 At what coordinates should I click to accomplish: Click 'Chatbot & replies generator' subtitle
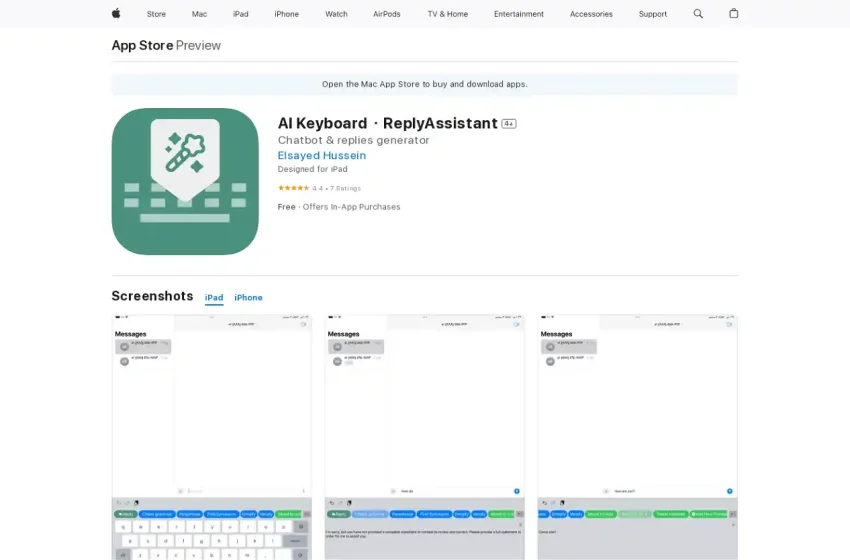tap(353, 140)
